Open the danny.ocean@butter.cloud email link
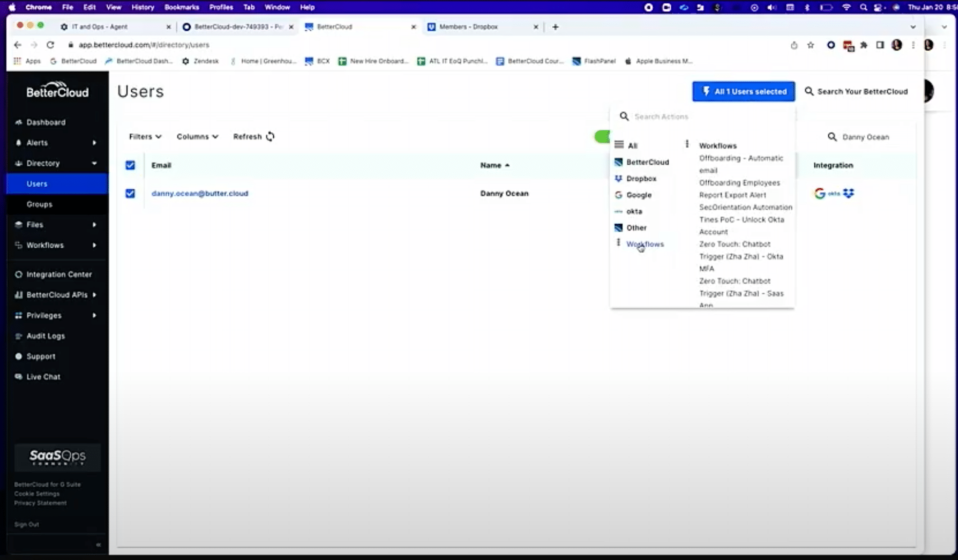958x560 pixels. point(199,193)
